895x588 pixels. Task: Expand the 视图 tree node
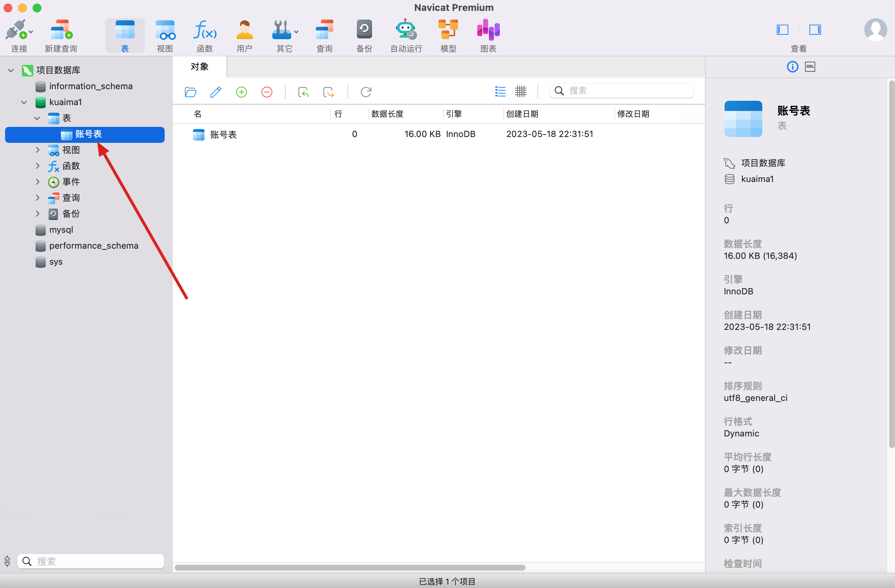pos(38,150)
